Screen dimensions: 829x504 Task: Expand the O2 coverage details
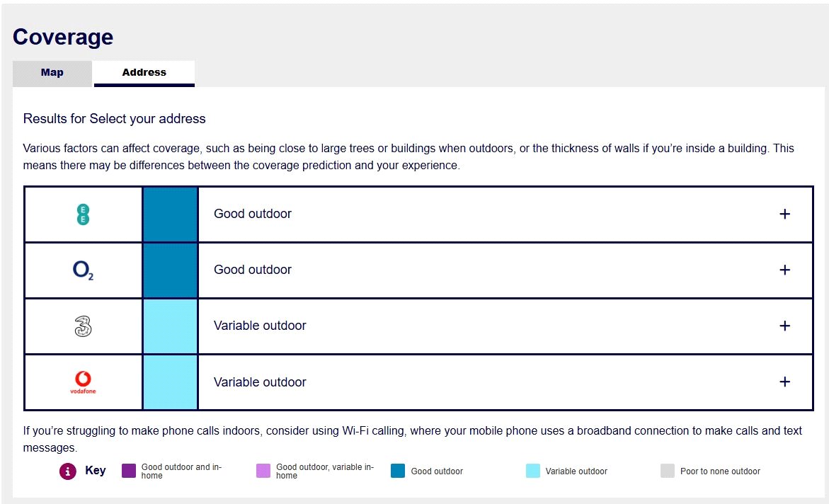click(x=784, y=270)
